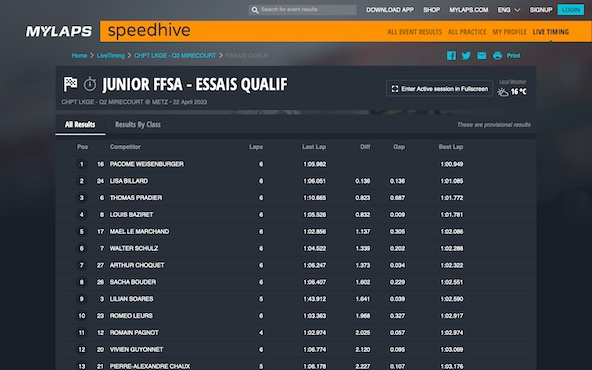
Task: Click the Competitor column header
Action: 125,147
